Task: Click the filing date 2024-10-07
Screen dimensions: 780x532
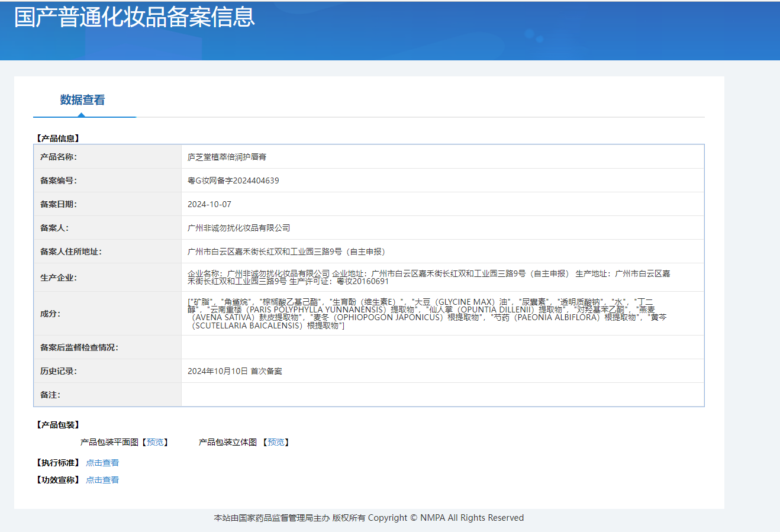Action: tap(209, 204)
